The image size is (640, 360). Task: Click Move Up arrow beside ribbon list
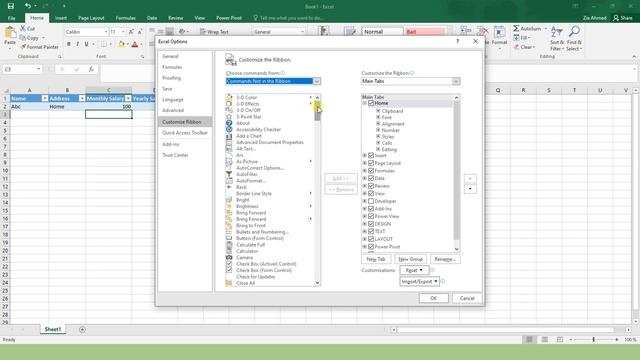click(x=470, y=179)
